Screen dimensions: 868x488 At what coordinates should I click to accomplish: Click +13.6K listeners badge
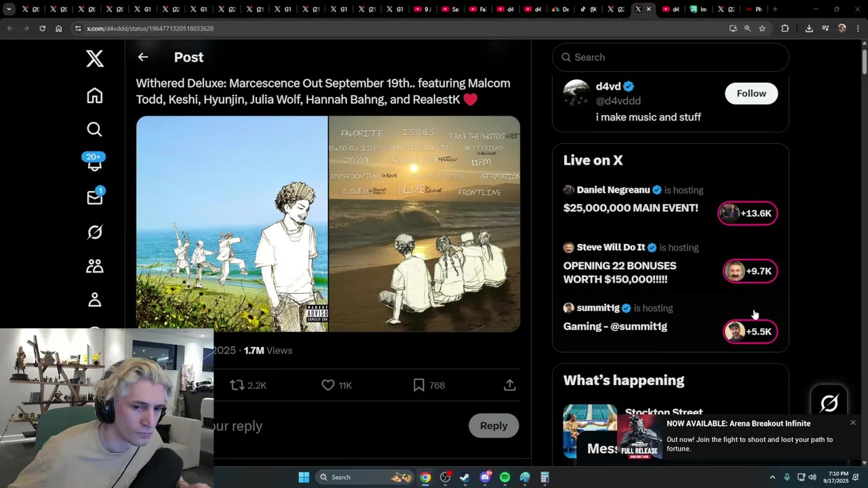[748, 213]
